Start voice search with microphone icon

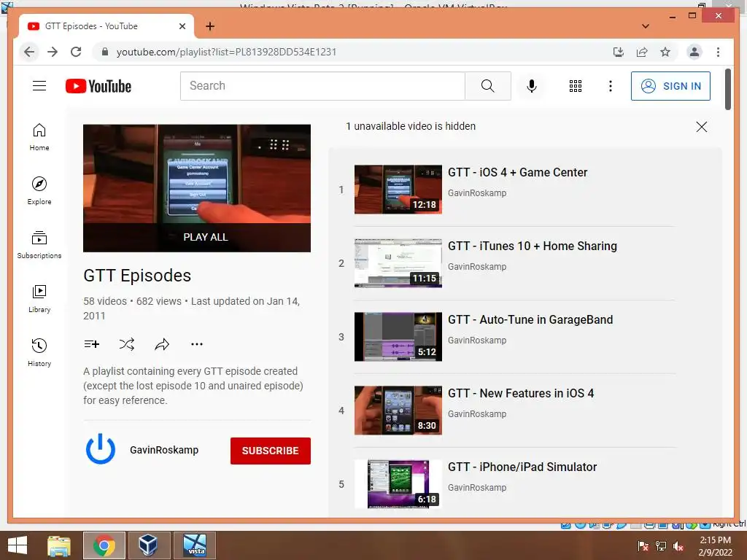click(532, 86)
